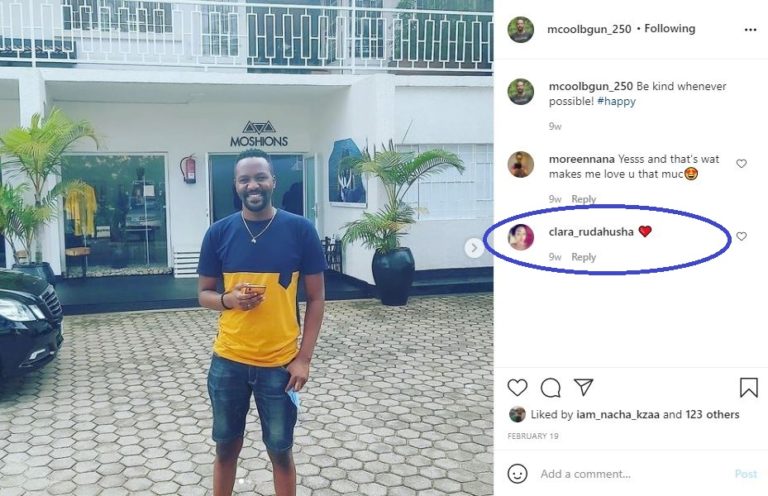
Task: View the 123 others likes list
Action: click(x=711, y=414)
